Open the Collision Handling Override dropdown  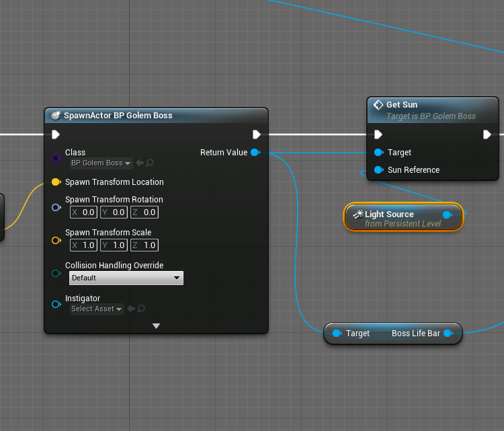pyautogui.click(x=126, y=278)
